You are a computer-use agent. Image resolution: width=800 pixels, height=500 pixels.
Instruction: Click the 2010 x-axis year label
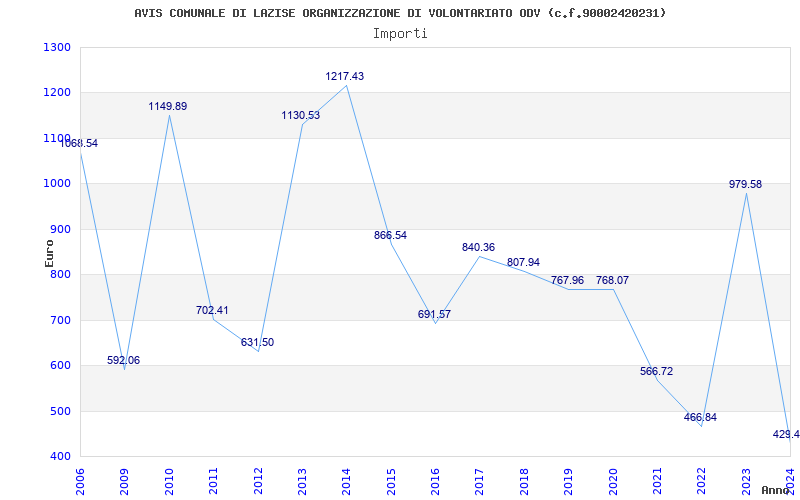click(169, 481)
